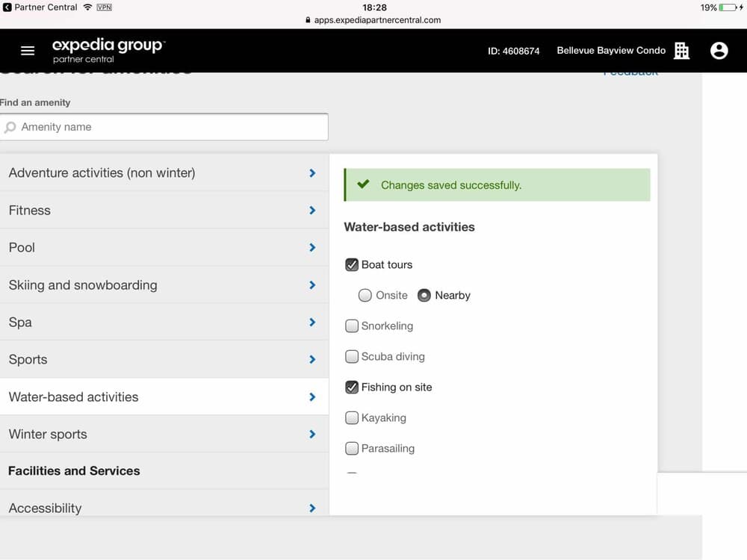The height and width of the screenshot is (560, 747).
Task: Tap the address bar lock icon
Action: point(308,20)
